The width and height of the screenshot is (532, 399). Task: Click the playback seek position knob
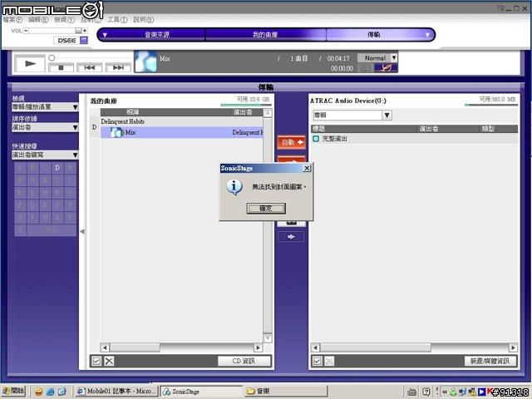(52, 58)
